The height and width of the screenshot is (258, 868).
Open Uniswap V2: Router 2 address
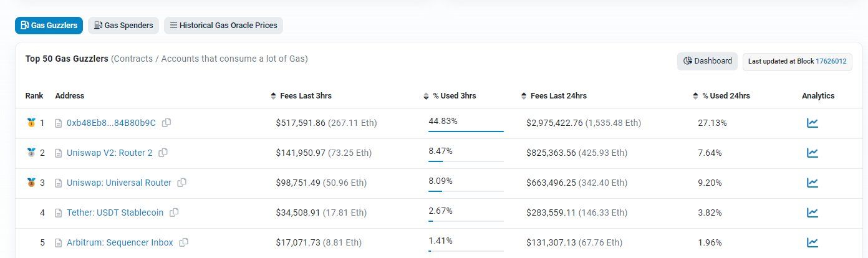click(x=109, y=153)
